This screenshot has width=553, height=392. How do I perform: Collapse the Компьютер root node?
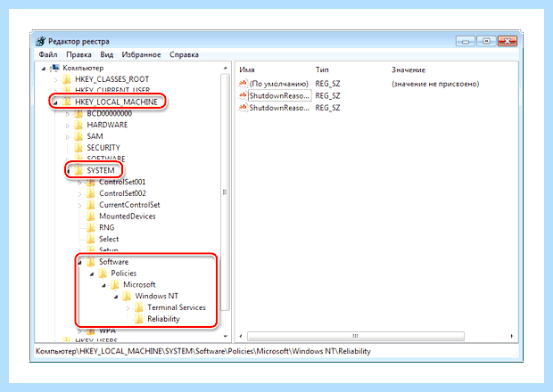pyautogui.click(x=44, y=69)
